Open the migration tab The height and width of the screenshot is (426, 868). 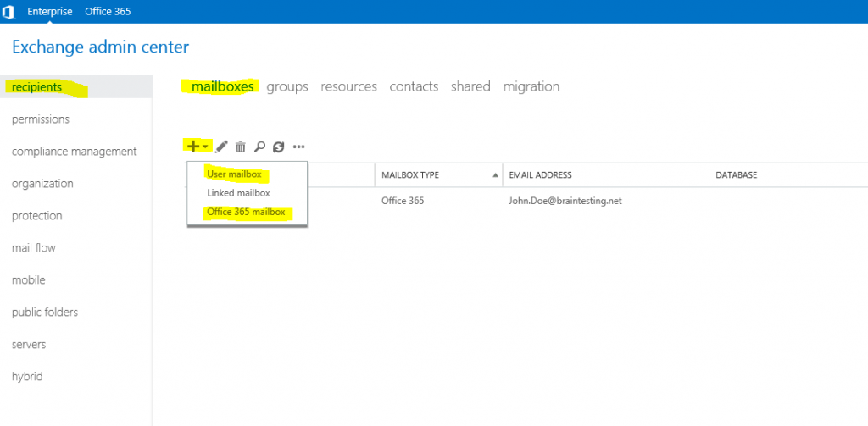pyautogui.click(x=531, y=87)
